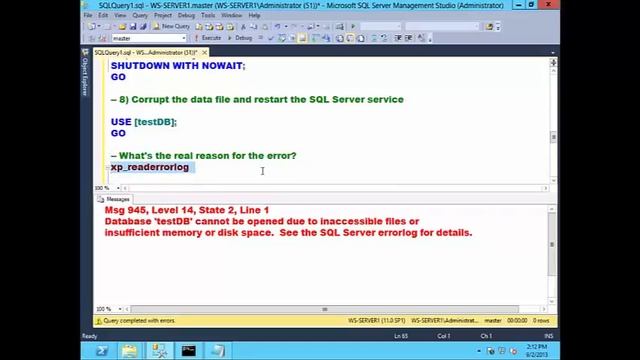Click the green Start arrow in top toolbar
Screen dimensions: 640x360
tap(353, 27)
